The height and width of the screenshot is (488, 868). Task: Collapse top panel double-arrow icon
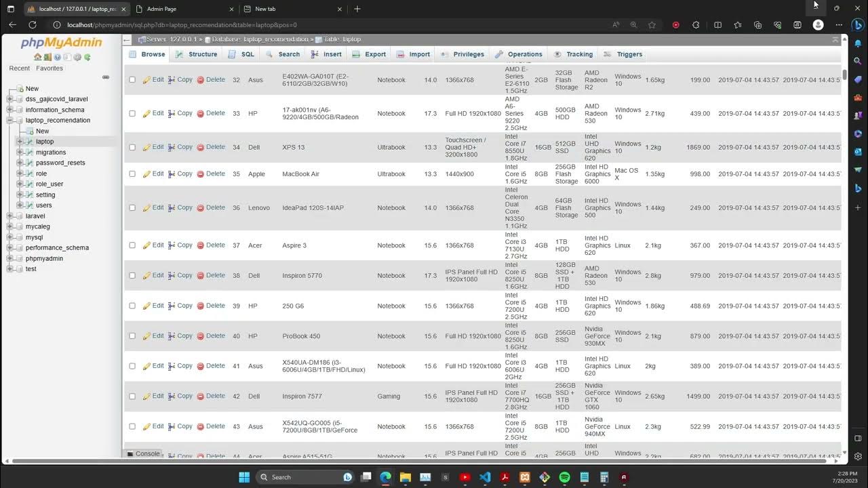(835, 39)
